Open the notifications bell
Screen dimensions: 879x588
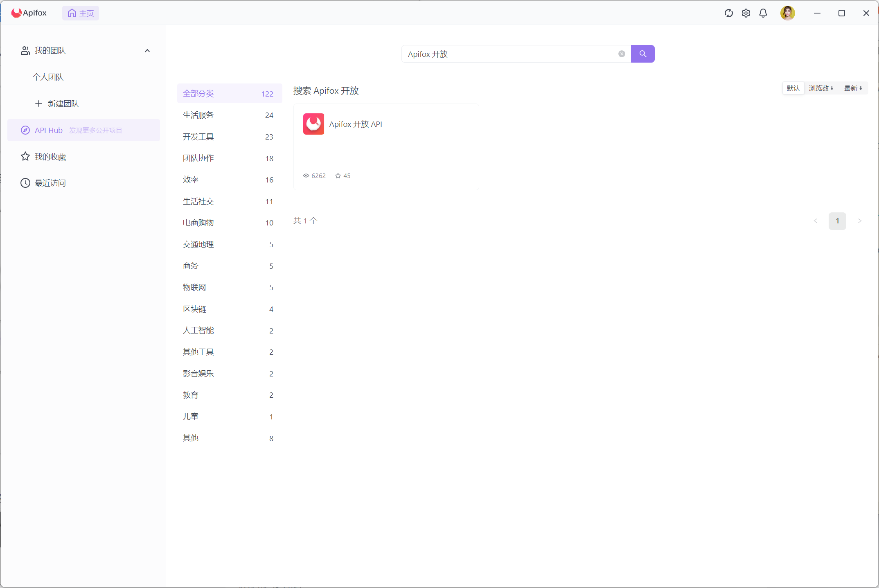763,13
